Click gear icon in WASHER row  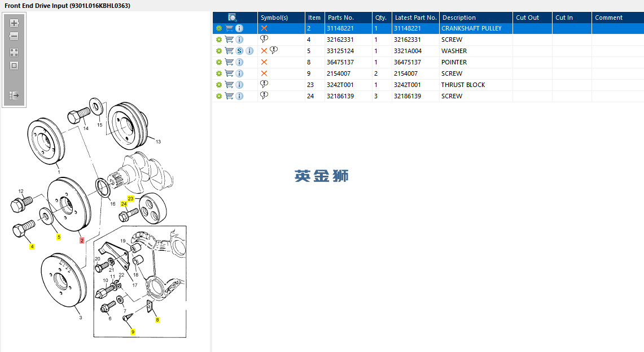click(x=219, y=51)
